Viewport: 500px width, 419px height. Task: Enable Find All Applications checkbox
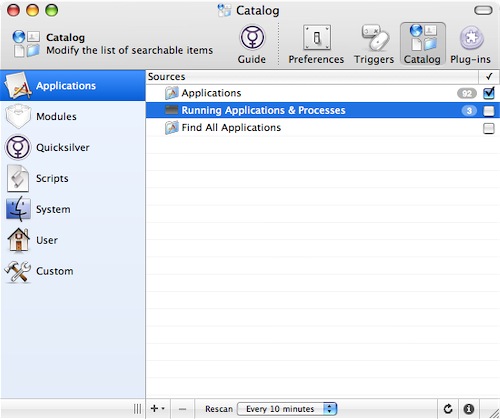pos(489,128)
